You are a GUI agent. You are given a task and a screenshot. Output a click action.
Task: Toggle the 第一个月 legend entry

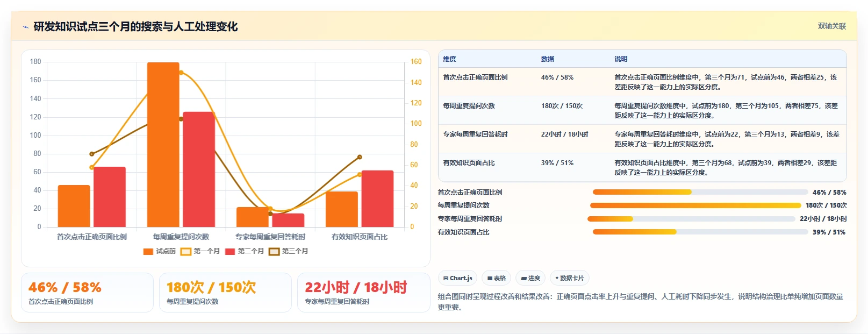[x=200, y=251]
